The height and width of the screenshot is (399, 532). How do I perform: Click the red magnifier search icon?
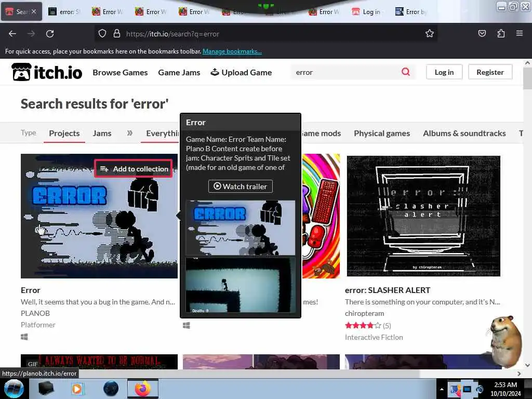[x=406, y=72]
